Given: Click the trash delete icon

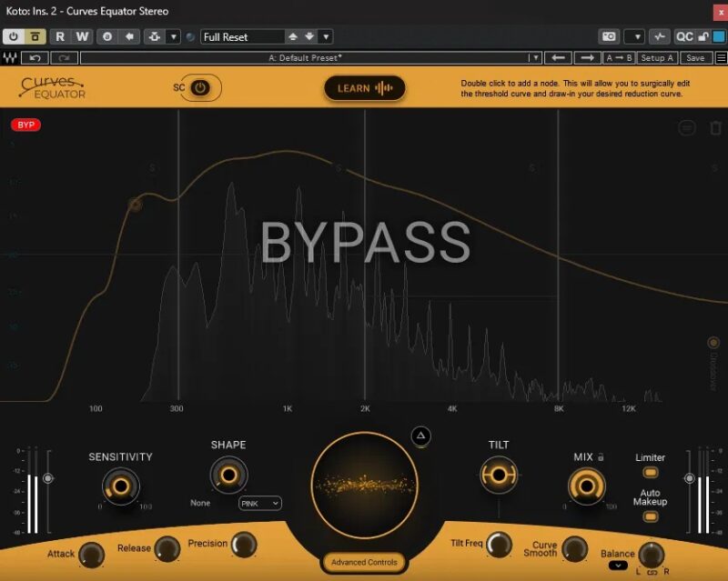Looking at the screenshot, I should pyautogui.click(x=716, y=127).
